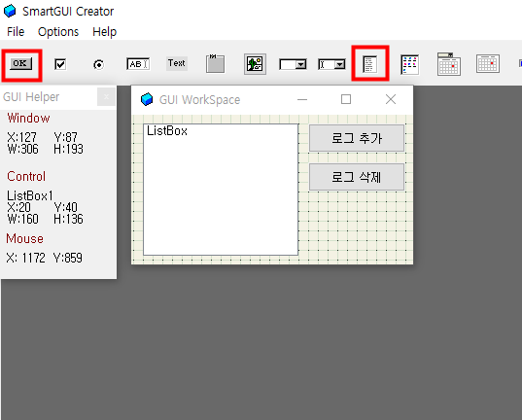Select the DropDownList control tool
Screen dimensions: 522x420
point(293,64)
